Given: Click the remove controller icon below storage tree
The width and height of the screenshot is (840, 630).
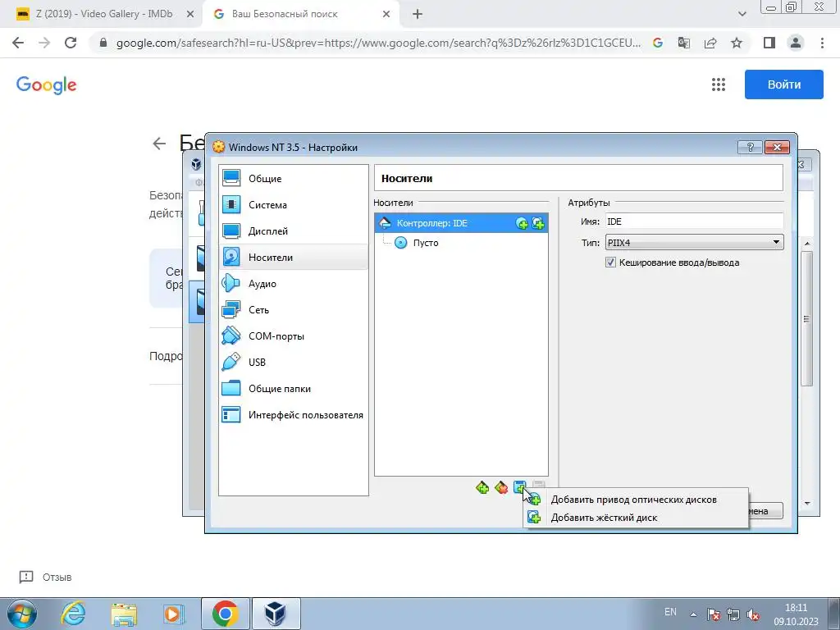Looking at the screenshot, I should pyautogui.click(x=501, y=487).
